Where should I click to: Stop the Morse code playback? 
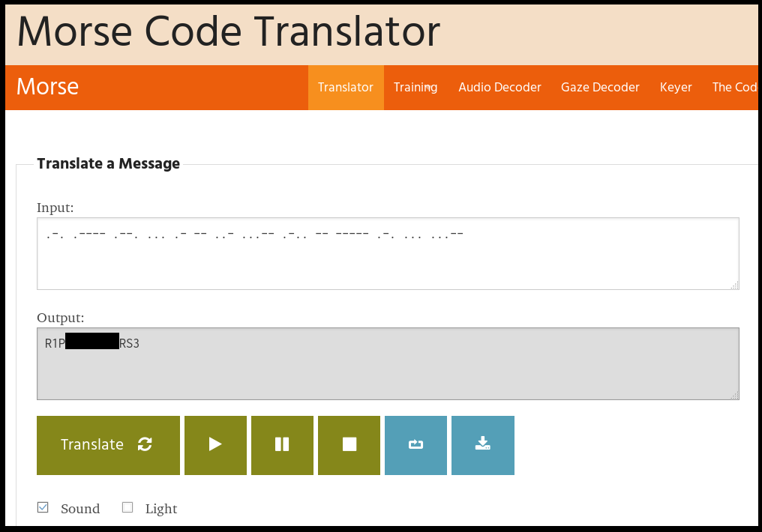coord(349,445)
